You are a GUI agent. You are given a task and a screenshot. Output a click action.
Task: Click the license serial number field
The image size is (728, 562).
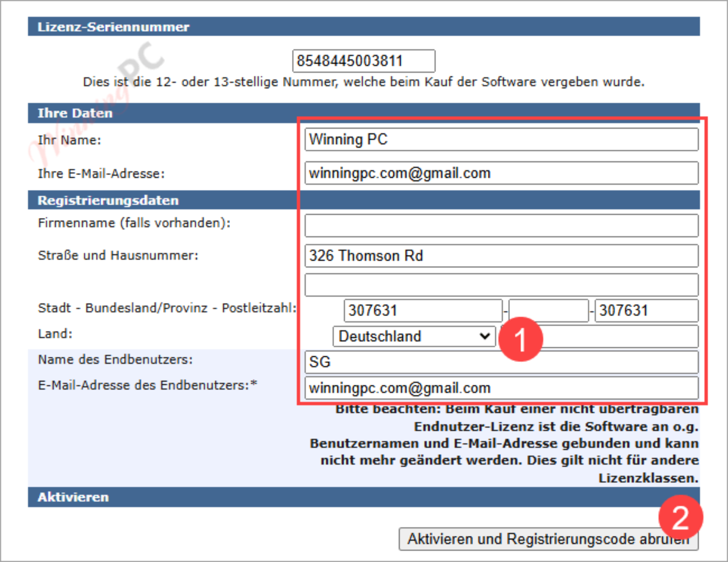point(363,61)
